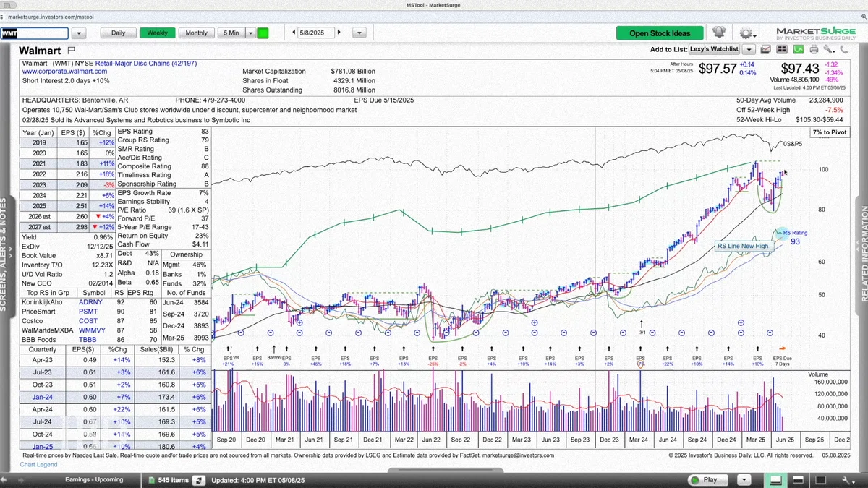Open the top wrench tools menu
The image size is (868, 488).
[829, 49]
